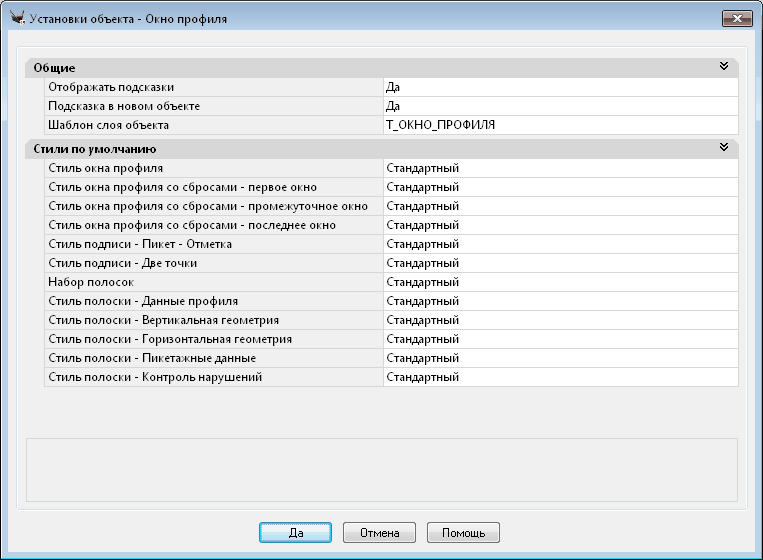Change the Подсказка в новом объекте value
This screenshot has width=763, height=560.
(560, 106)
